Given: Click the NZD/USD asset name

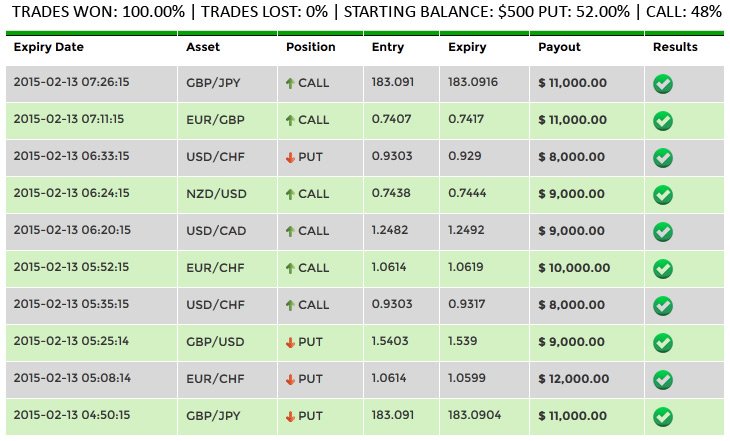Looking at the screenshot, I should point(215,194).
